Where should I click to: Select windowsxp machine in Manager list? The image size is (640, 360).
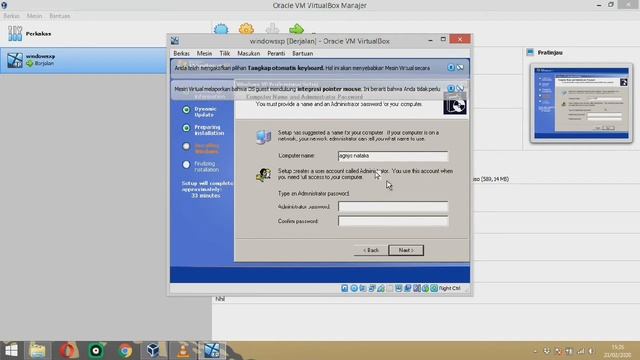click(x=83, y=60)
